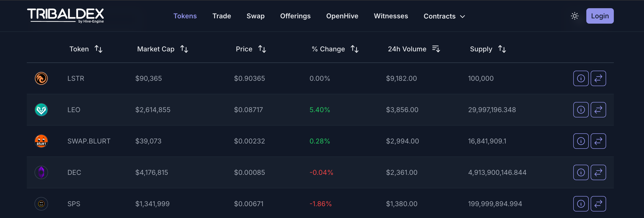Open the info icon for SWAP.BLURT
Viewport: 644px width, 218px height.
pyautogui.click(x=581, y=141)
